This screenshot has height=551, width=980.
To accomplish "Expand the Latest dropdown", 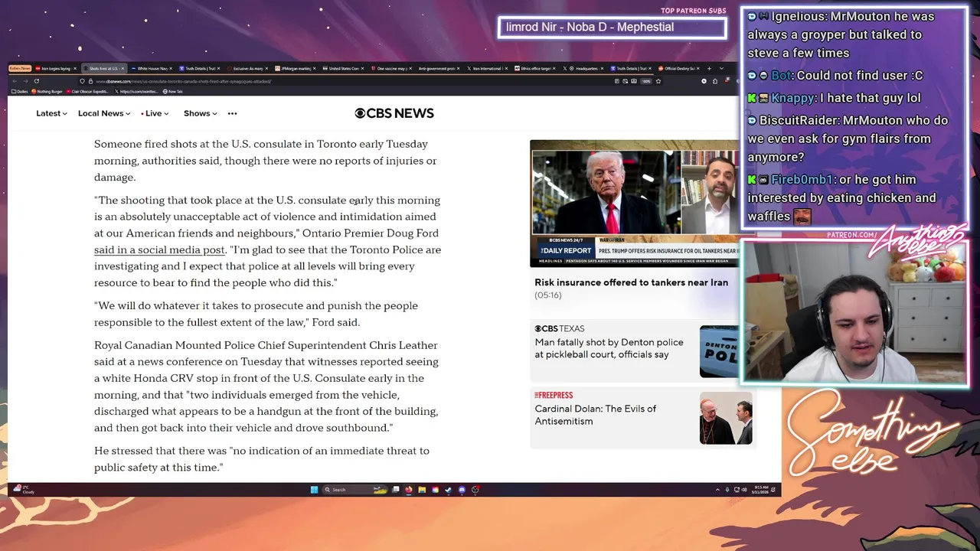I will click(x=51, y=113).
